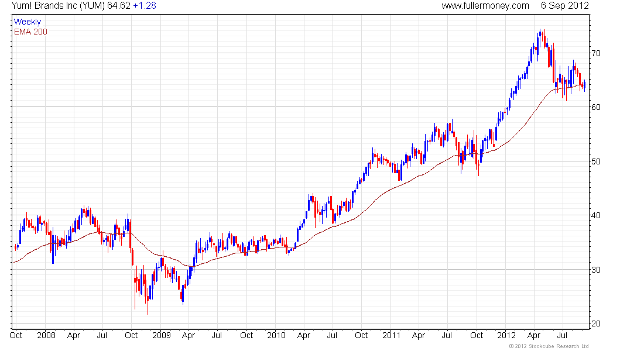Click the 20 price axis label
644x351 pixels.
click(x=596, y=324)
